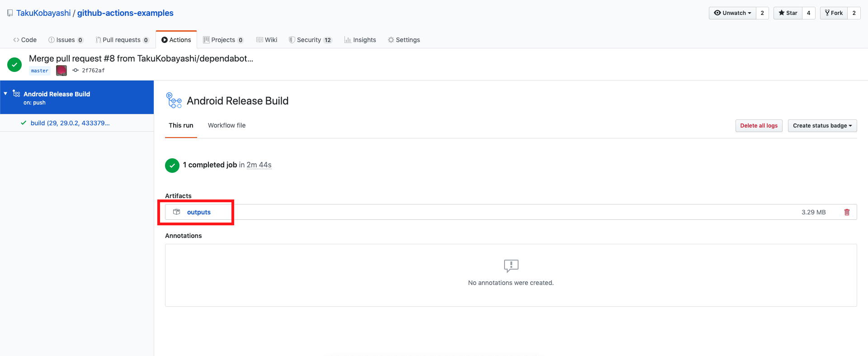The height and width of the screenshot is (356, 868).
Task: Star the repository
Action: (x=788, y=13)
